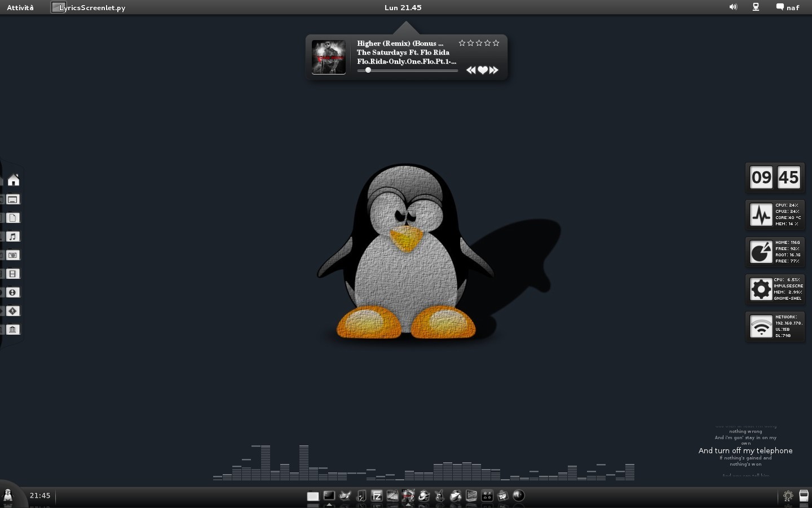Image resolution: width=812 pixels, height=508 pixels.
Task: Open the Templates building icon in the sidebar
Action: [x=13, y=330]
